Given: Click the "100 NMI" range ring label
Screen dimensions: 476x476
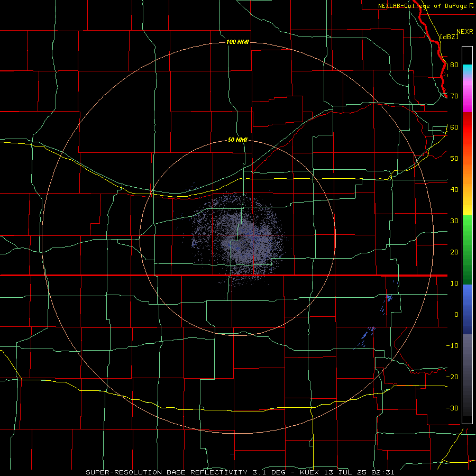Looking at the screenshot, I should (x=237, y=42).
